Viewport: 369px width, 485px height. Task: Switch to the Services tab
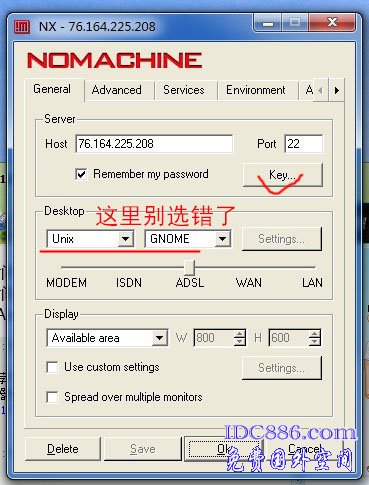pos(184,90)
